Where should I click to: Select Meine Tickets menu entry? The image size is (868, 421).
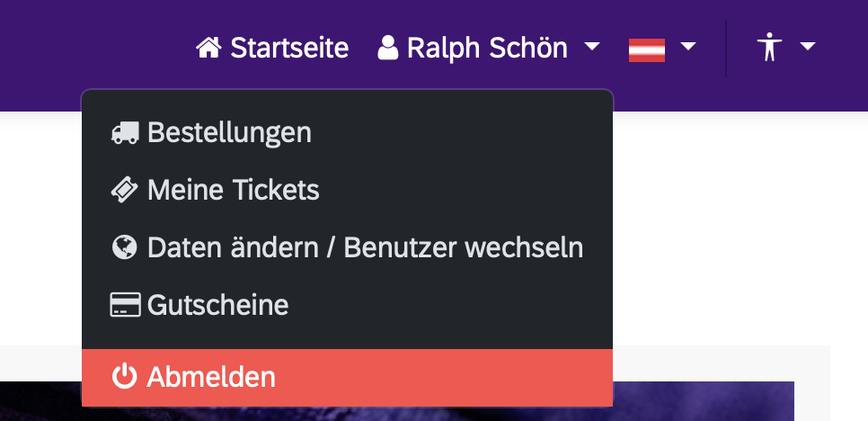234,190
